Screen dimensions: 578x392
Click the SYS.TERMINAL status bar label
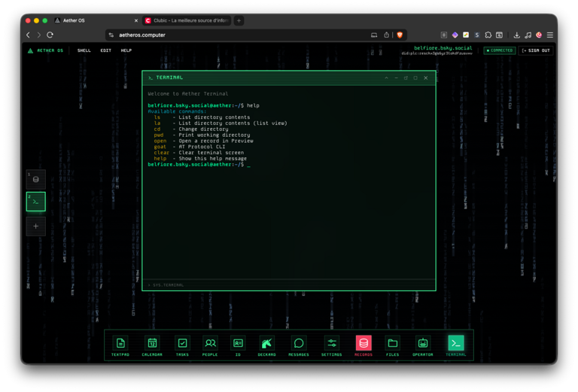166,285
